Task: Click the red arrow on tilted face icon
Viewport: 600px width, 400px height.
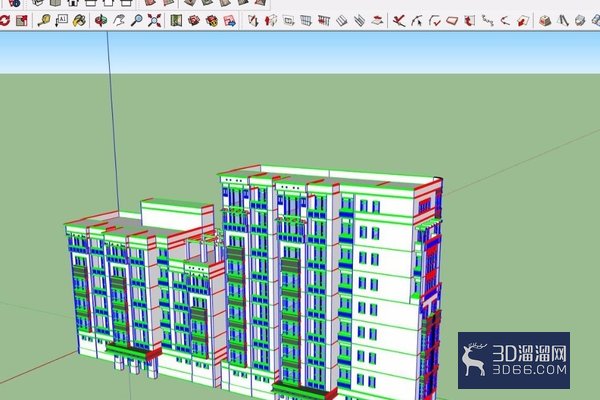Action: point(523,20)
